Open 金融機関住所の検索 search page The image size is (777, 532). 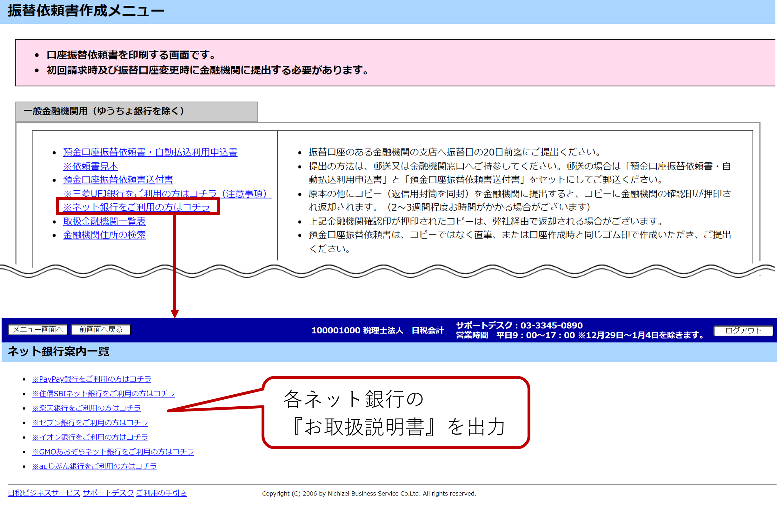104,235
